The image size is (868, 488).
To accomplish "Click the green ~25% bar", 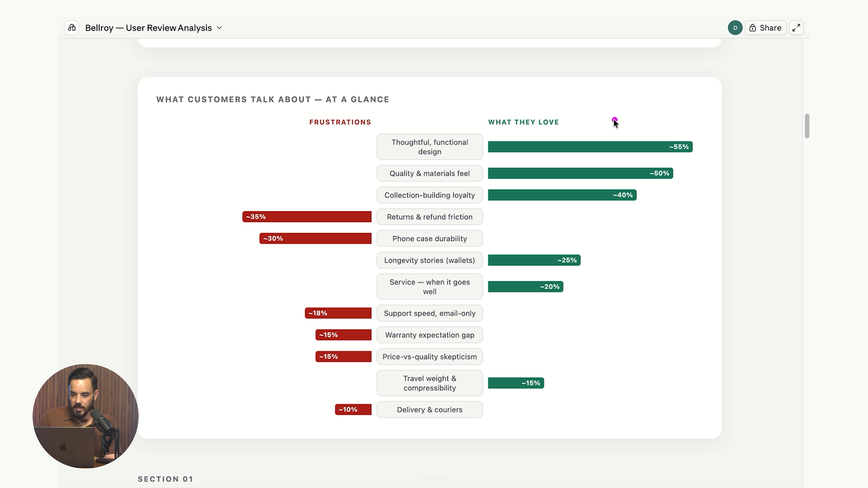I will [534, 260].
